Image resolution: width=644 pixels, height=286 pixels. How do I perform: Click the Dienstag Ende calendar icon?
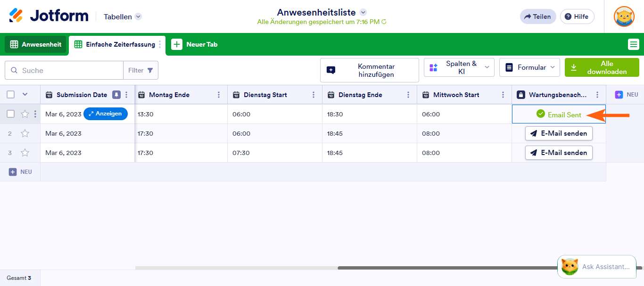coord(331,95)
